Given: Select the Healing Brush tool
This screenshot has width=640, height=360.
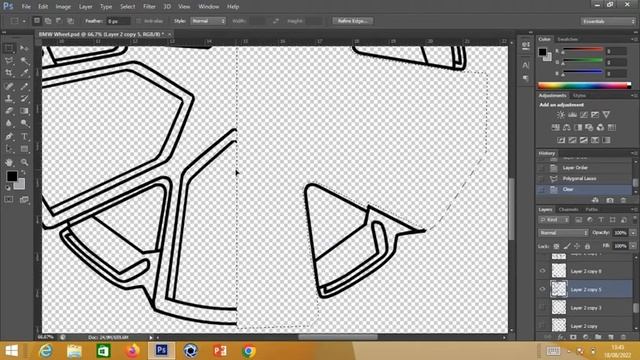Looking at the screenshot, I should click(x=9, y=86).
